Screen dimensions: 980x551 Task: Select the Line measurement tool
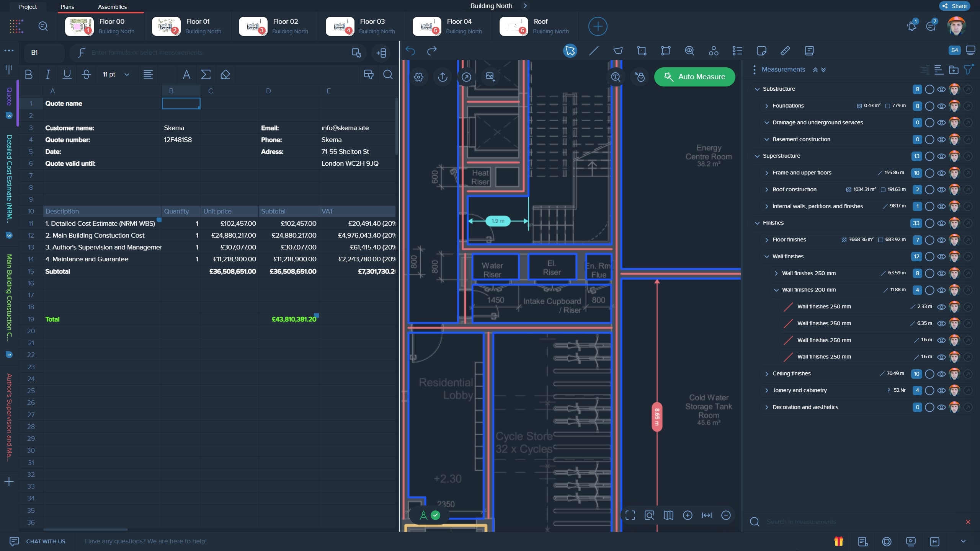[x=594, y=51]
